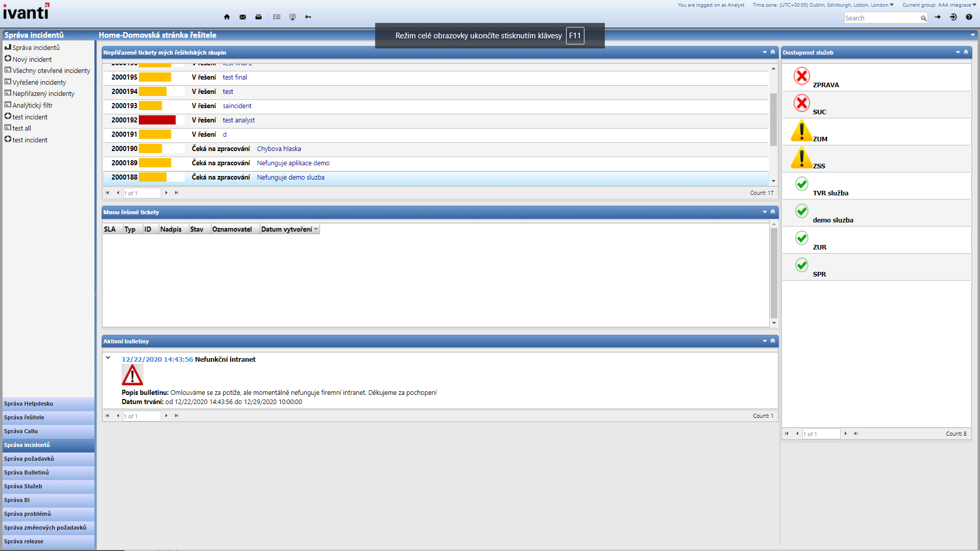Click the monitor dashboard toolbar icon
This screenshot has height=551, width=980.
pyautogui.click(x=292, y=17)
